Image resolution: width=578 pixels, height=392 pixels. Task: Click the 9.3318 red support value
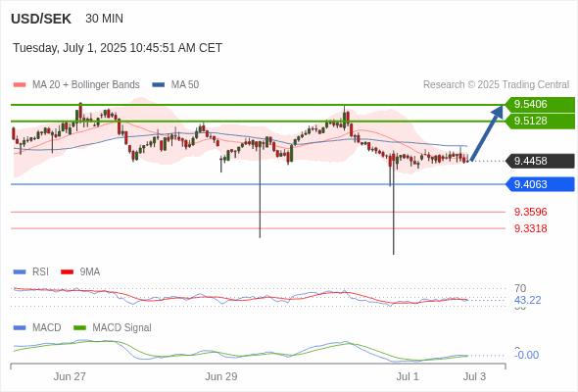pyautogui.click(x=530, y=228)
